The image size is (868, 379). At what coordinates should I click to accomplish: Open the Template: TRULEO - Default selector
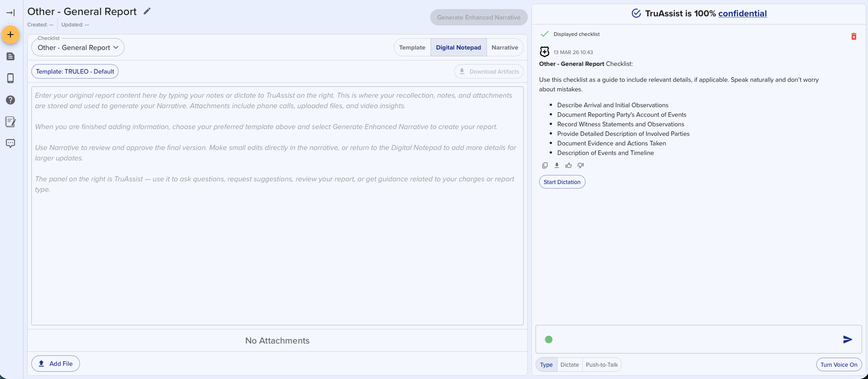tap(75, 71)
